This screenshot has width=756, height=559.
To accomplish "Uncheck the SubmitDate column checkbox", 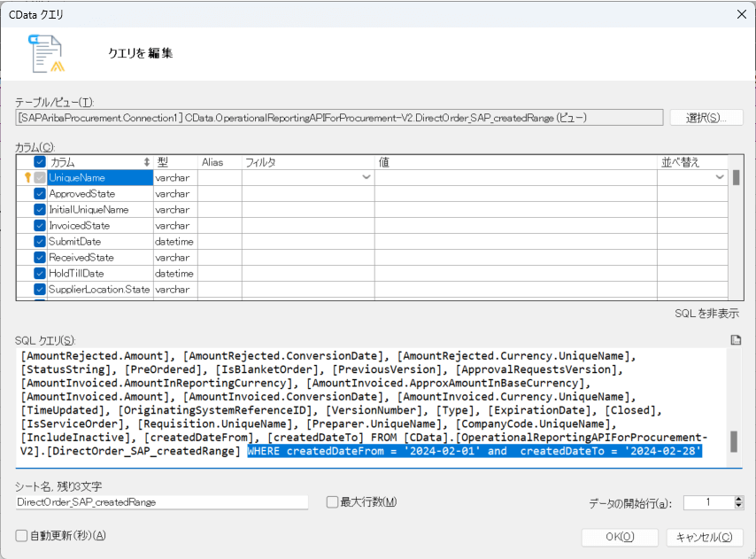I will (40, 241).
